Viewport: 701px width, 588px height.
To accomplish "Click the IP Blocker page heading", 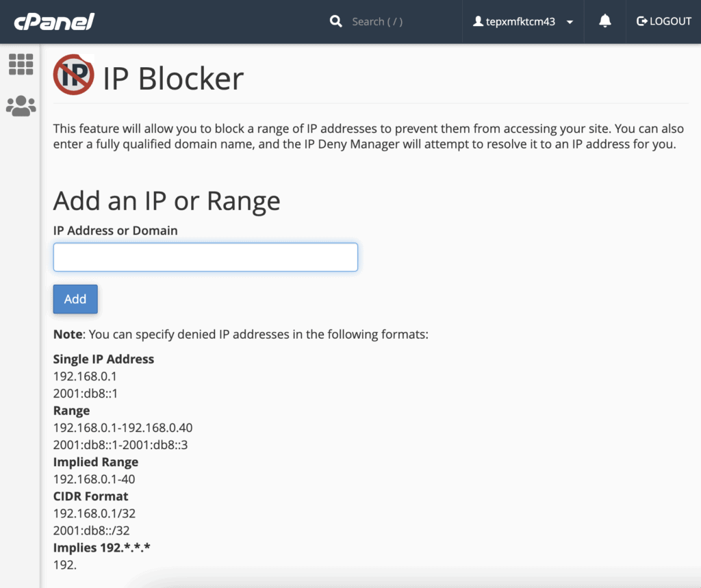I will pos(173,79).
